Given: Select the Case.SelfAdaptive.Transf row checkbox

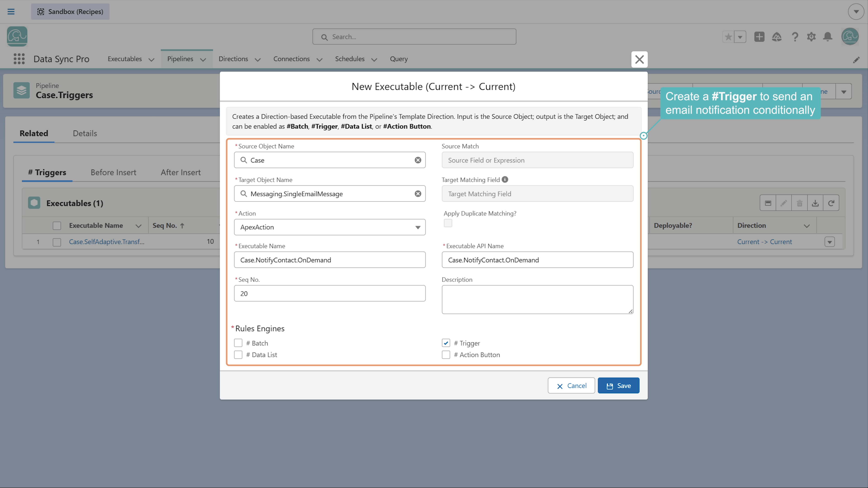Looking at the screenshot, I should click(57, 242).
